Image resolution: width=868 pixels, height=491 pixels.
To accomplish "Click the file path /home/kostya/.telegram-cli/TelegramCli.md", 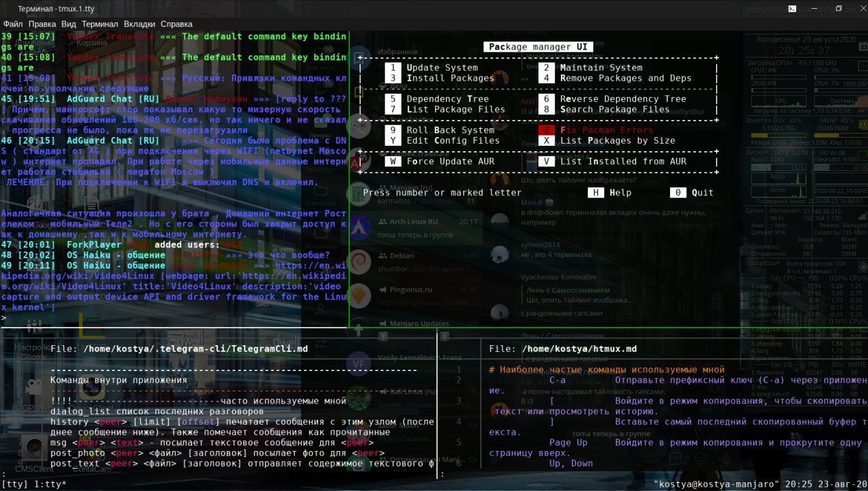I will coord(195,349).
